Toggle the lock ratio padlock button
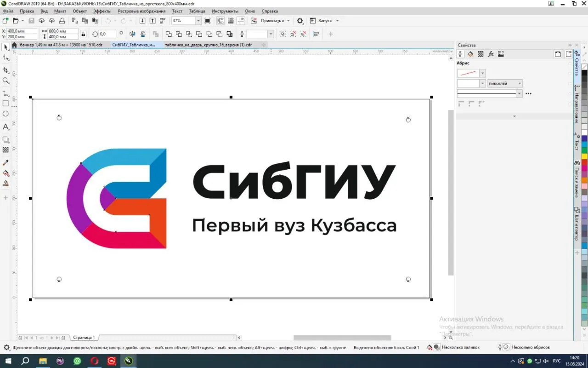The height and width of the screenshot is (368, 588). point(83,34)
